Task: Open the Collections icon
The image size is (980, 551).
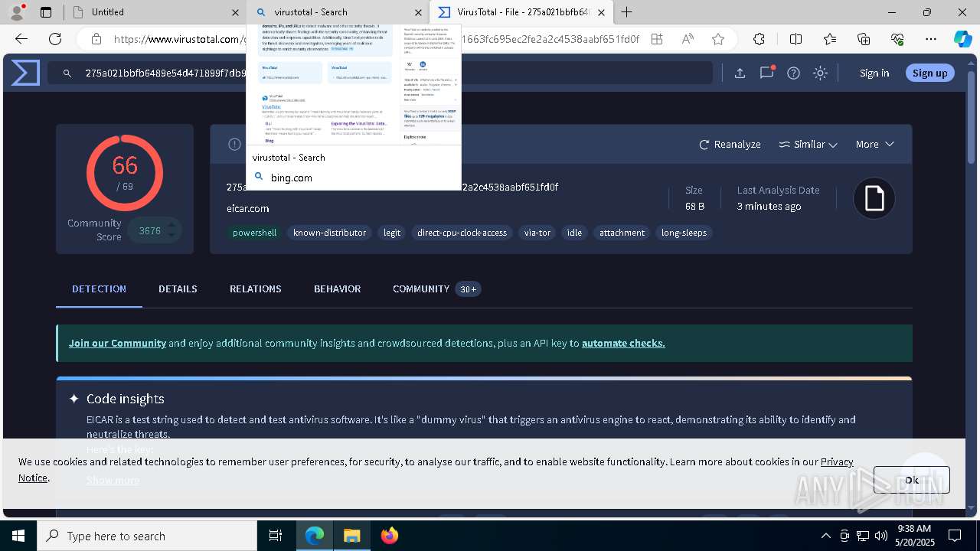Action: 864,39
